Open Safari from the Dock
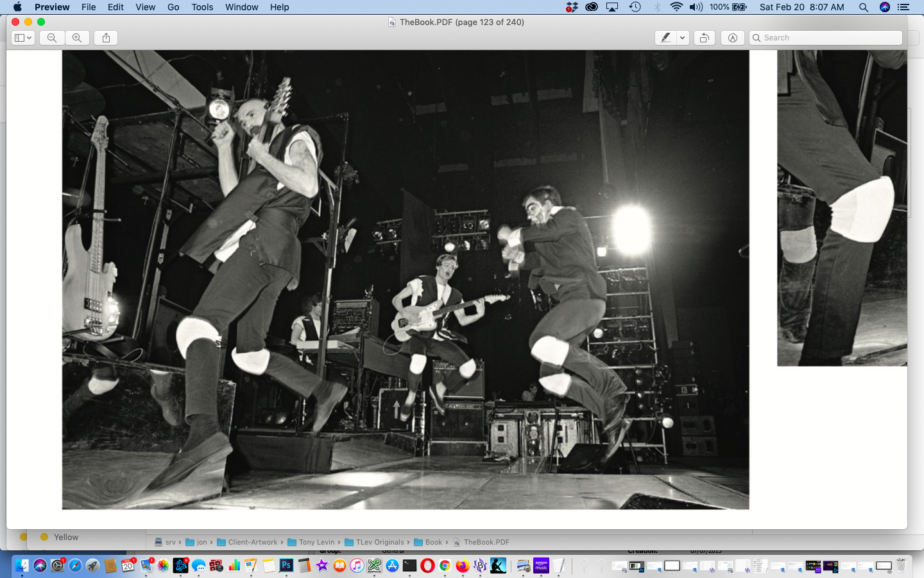The image size is (924, 578). click(x=75, y=565)
